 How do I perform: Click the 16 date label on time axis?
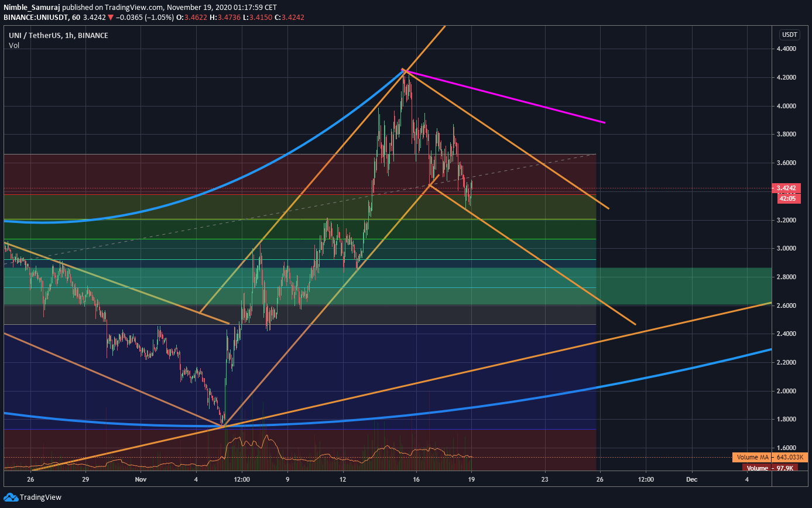416,479
